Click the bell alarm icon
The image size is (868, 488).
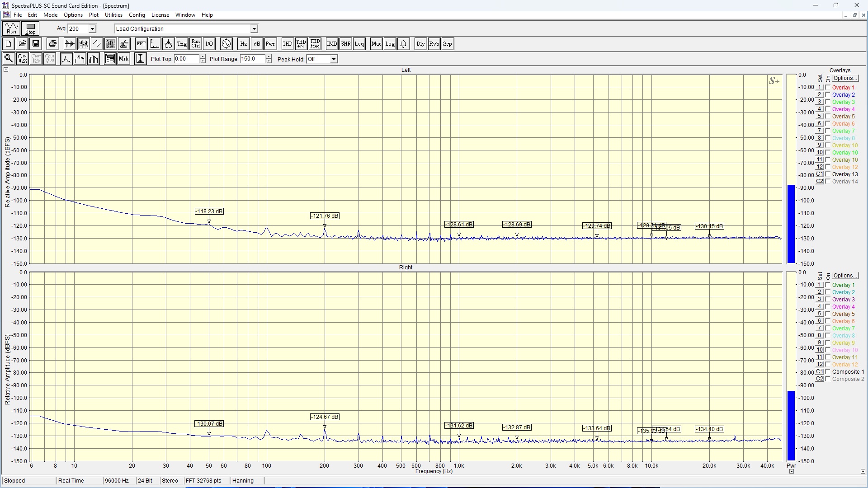tap(403, 44)
